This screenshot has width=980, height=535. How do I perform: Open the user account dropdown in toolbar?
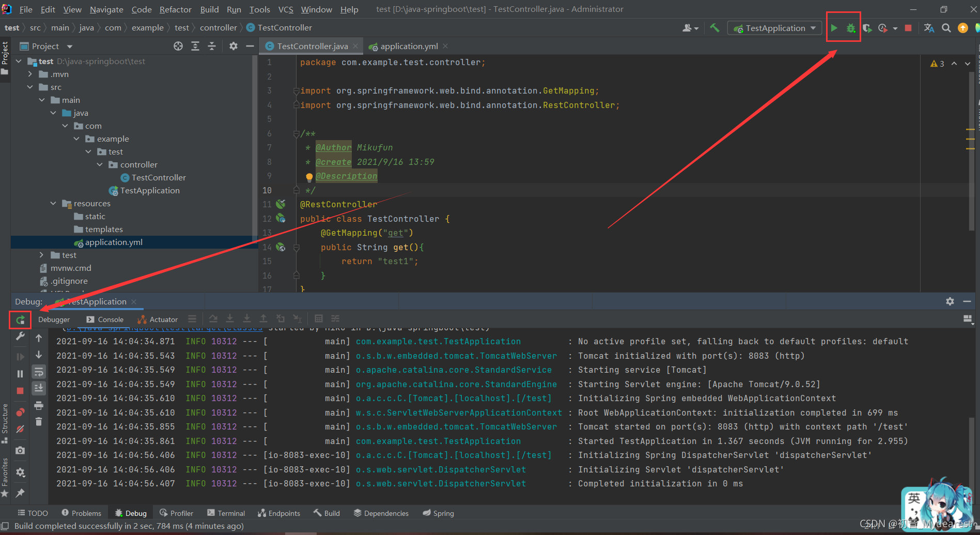tap(690, 28)
